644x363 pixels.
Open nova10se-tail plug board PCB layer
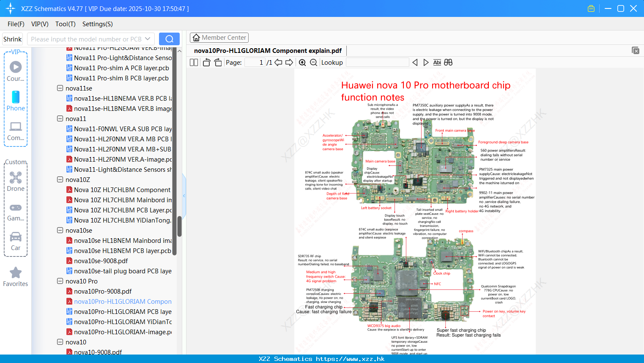pos(119,271)
